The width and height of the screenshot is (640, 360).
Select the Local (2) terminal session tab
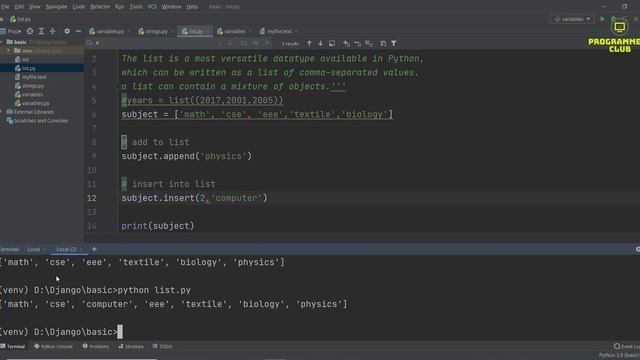coord(66,249)
